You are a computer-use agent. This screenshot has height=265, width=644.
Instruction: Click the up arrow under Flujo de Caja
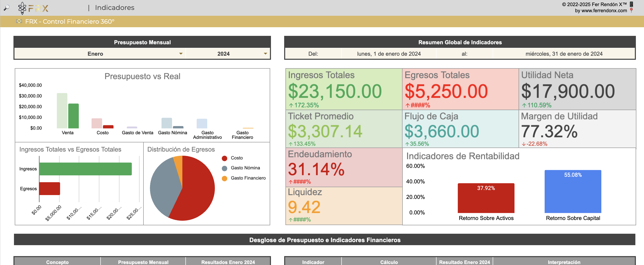pos(407,144)
